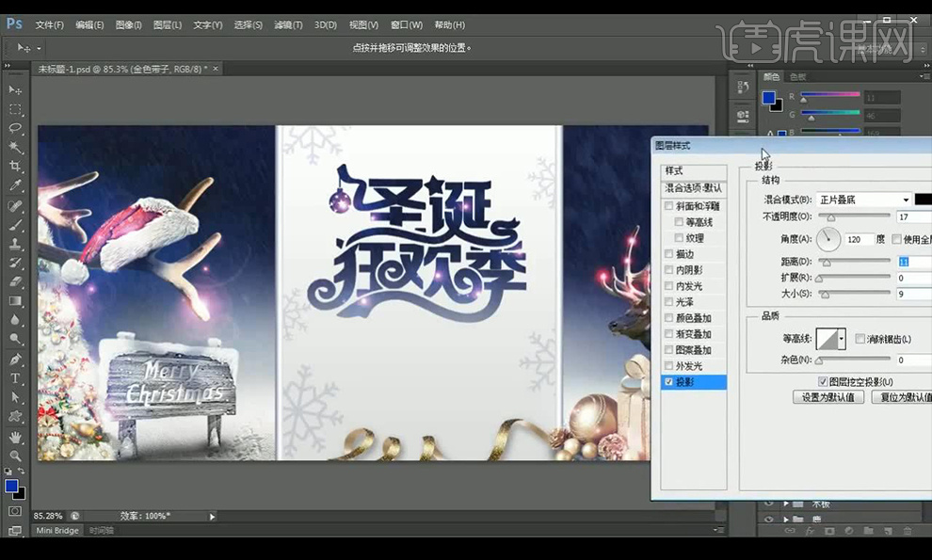
Task: Open the 图像(I) menu
Action: pos(128,25)
